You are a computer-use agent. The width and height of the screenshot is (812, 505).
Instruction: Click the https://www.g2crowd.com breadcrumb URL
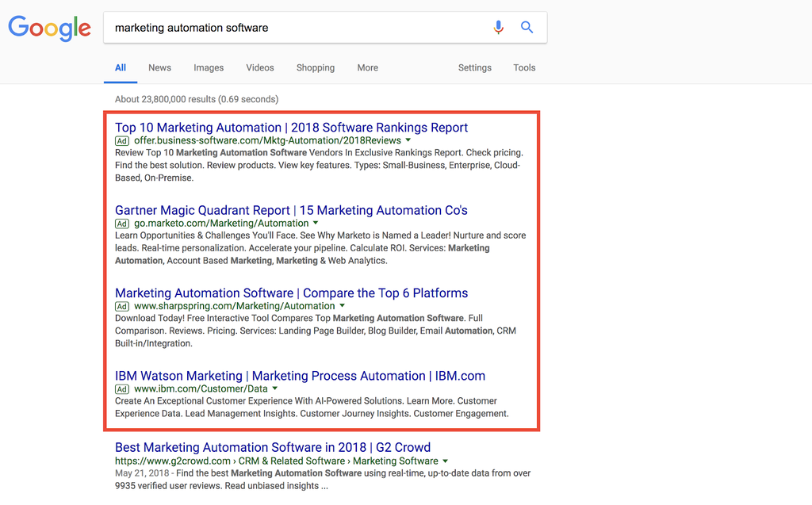tap(277, 461)
